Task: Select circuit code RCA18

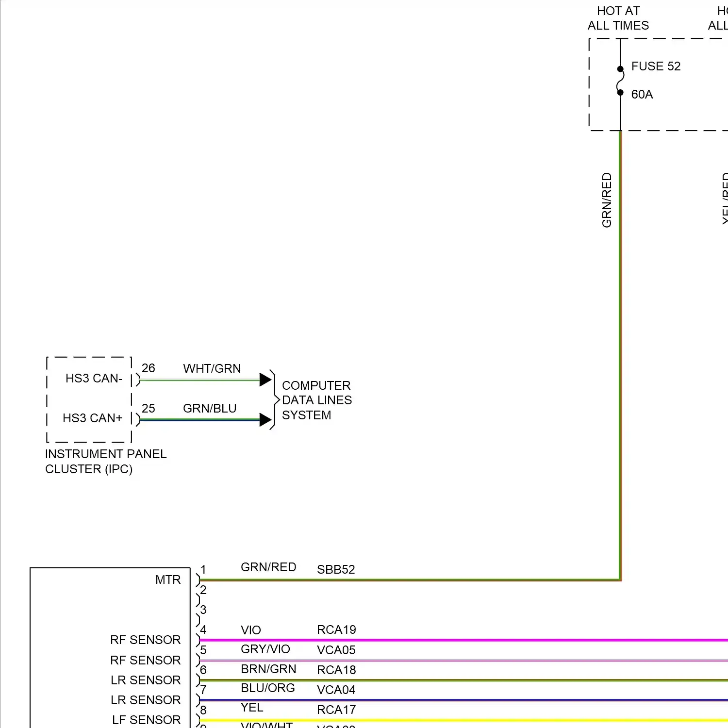Action: [x=336, y=670]
